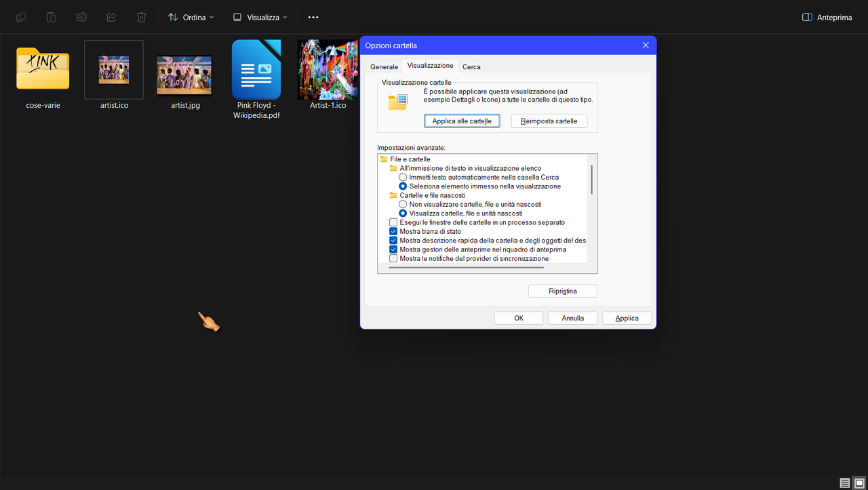This screenshot has height=490, width=868.
Task: Switch to the Cerca tab
Action: [471, 66]
